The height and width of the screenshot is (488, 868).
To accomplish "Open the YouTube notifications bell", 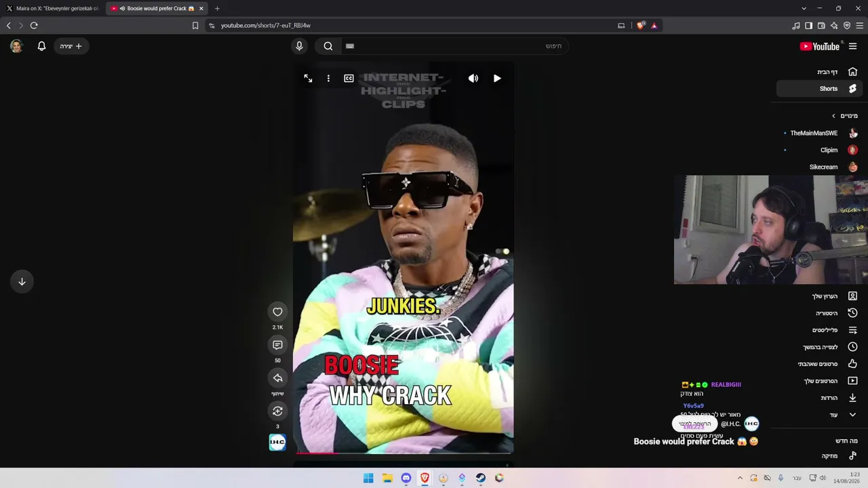I will (41, 46).
